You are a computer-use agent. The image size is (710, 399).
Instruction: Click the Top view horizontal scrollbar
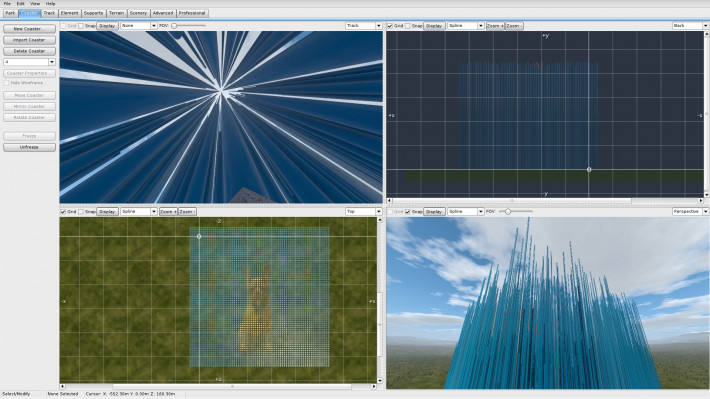(x=232, y=386)
